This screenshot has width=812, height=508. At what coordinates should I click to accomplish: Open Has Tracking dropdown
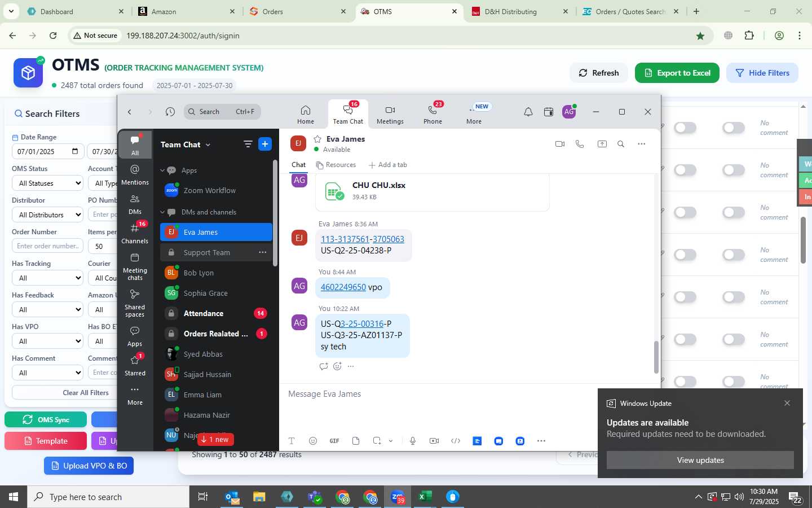click(48, 278)
